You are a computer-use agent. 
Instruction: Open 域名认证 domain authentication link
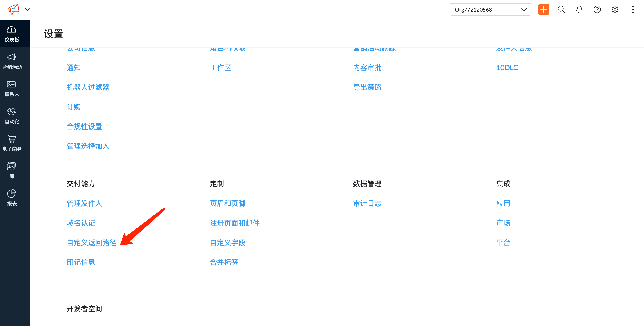(81, 223)
